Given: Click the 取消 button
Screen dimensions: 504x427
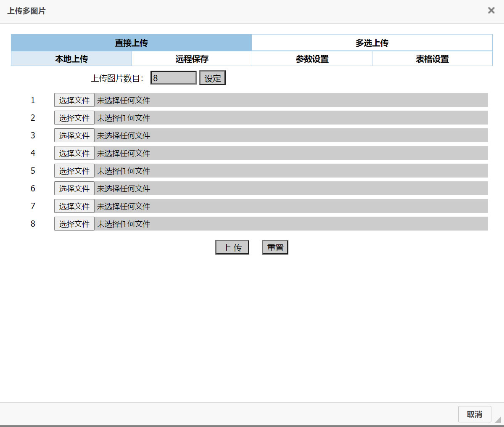Looking at the screenshot, I should (474, 414).
